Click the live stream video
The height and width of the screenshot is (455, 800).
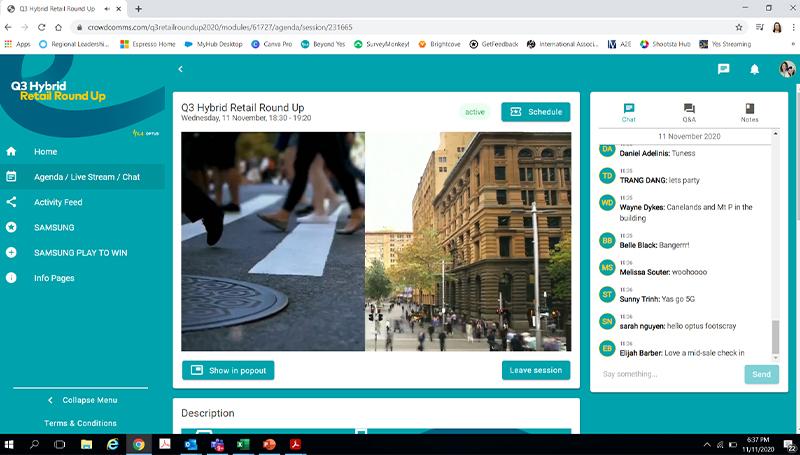tap(376, 242)
